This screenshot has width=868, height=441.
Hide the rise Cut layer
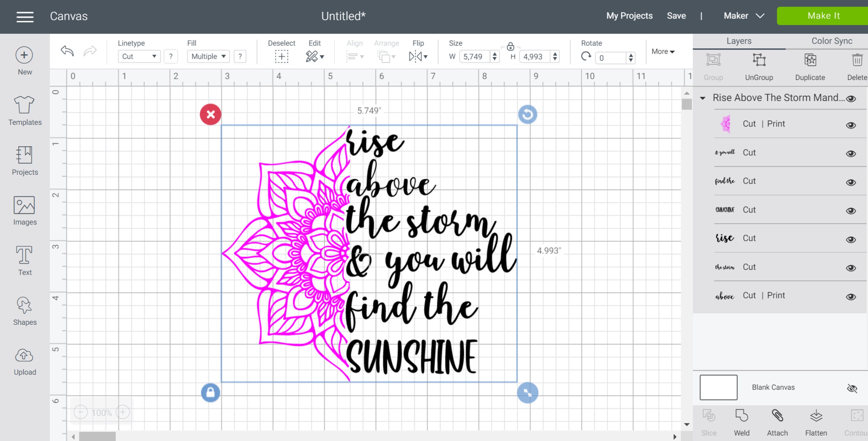pos(851,239)
